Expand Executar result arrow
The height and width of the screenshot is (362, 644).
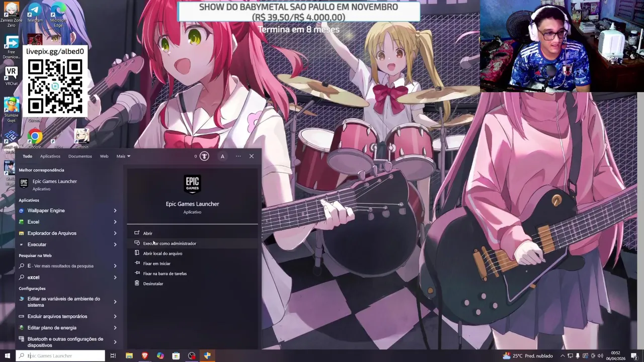coord(115,244)
